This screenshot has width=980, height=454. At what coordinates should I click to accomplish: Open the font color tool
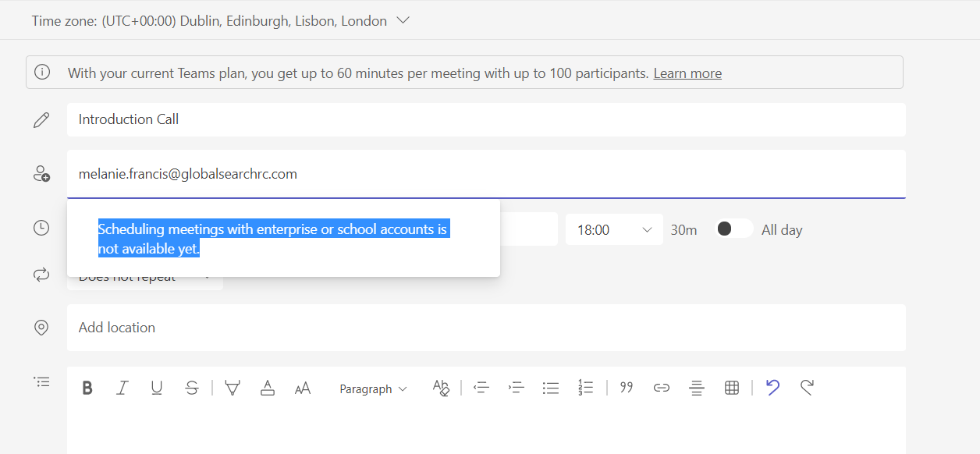point(268,388)
